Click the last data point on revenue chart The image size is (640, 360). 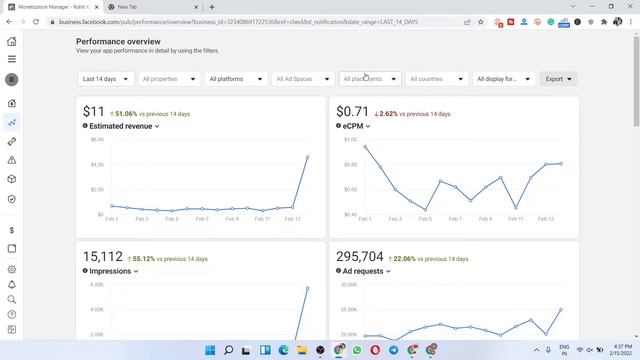click(307, 157)
